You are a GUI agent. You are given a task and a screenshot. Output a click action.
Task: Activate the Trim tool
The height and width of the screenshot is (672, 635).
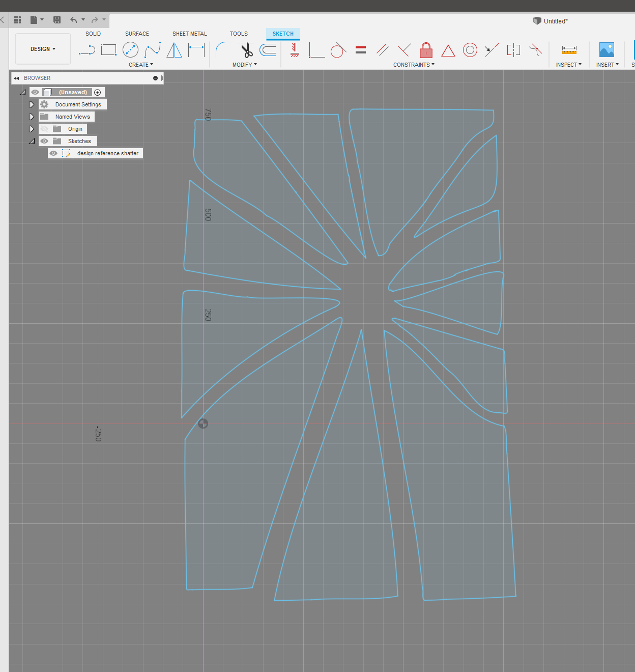246,50
